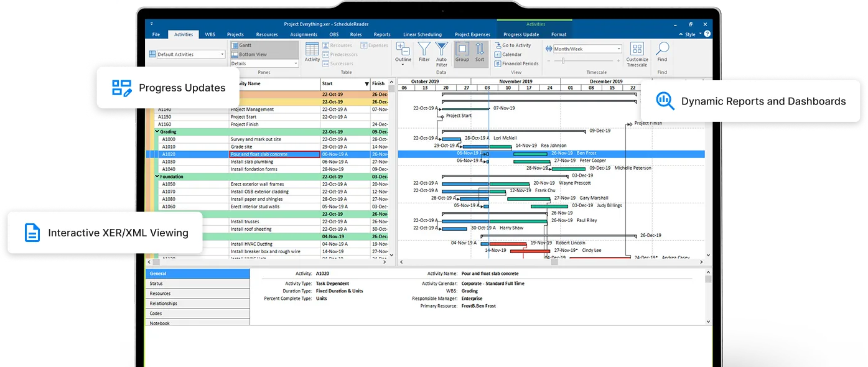The width and height of the screenshot is (868, 367).
Task: Open the Default Activities layout dropdown
Action: [x=222, y=54]
